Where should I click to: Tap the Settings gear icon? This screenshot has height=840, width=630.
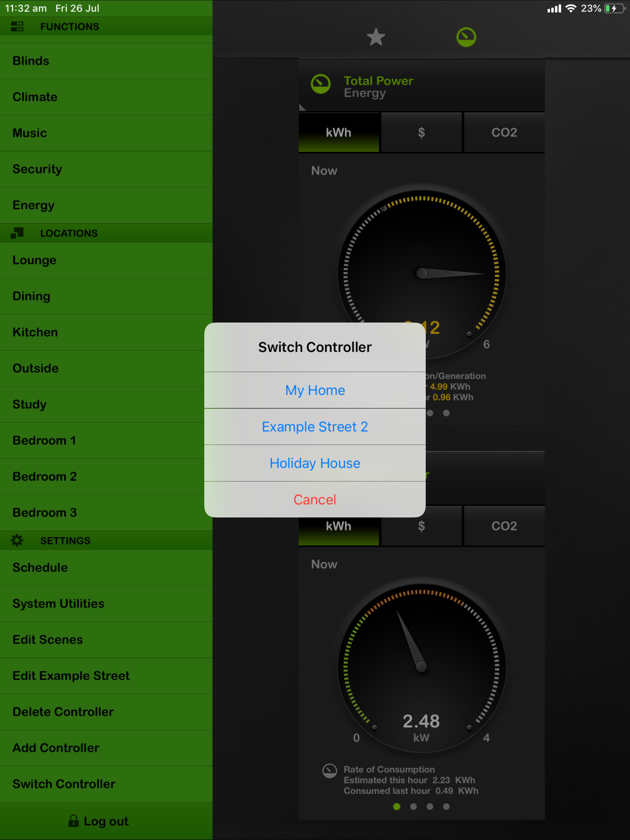click(17, 540)
